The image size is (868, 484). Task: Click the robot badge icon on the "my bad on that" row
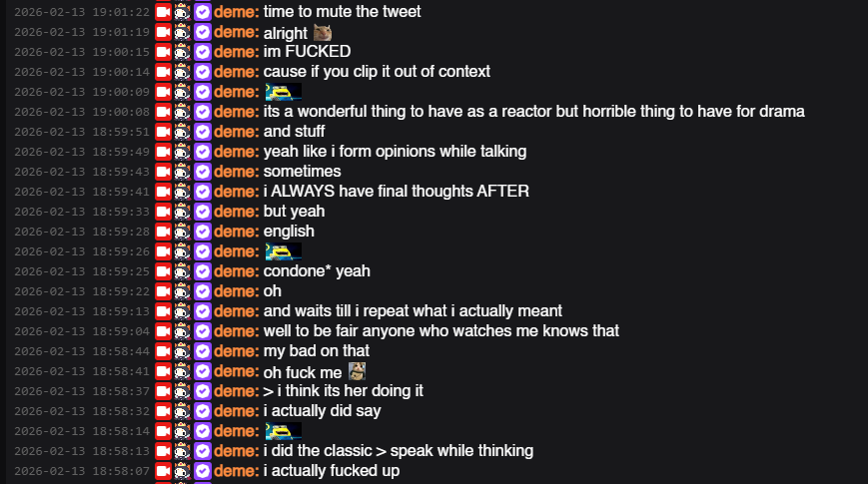pyautogui.click(x=183, y=351)
